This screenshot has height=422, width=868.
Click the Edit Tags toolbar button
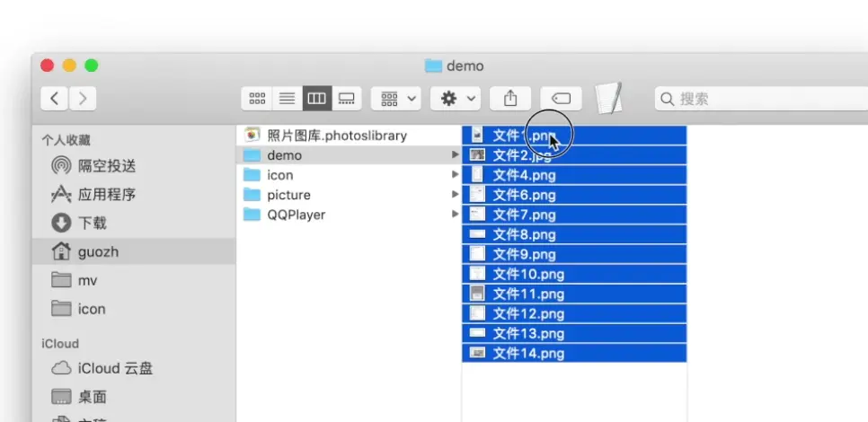click(561, 99)
